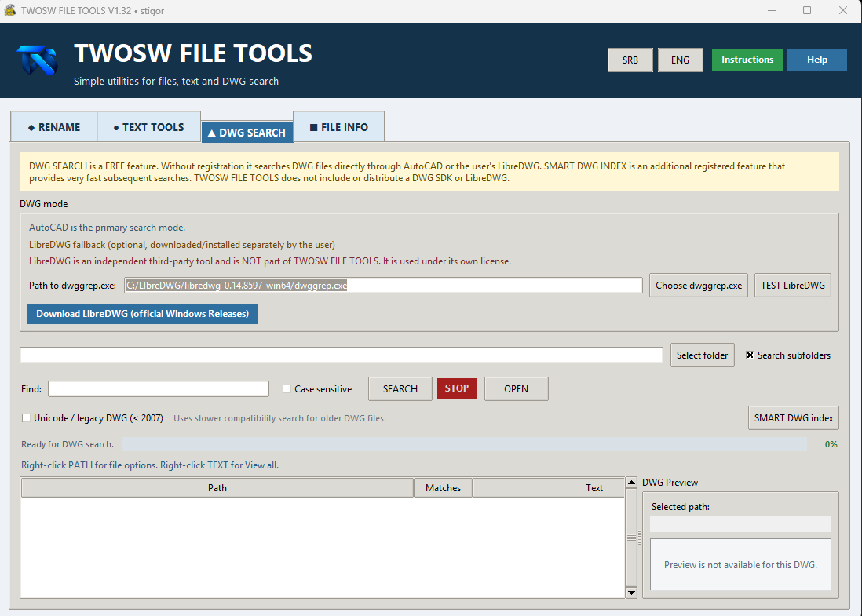
Task: Click the Matches column header
Action: pos(443,487)
